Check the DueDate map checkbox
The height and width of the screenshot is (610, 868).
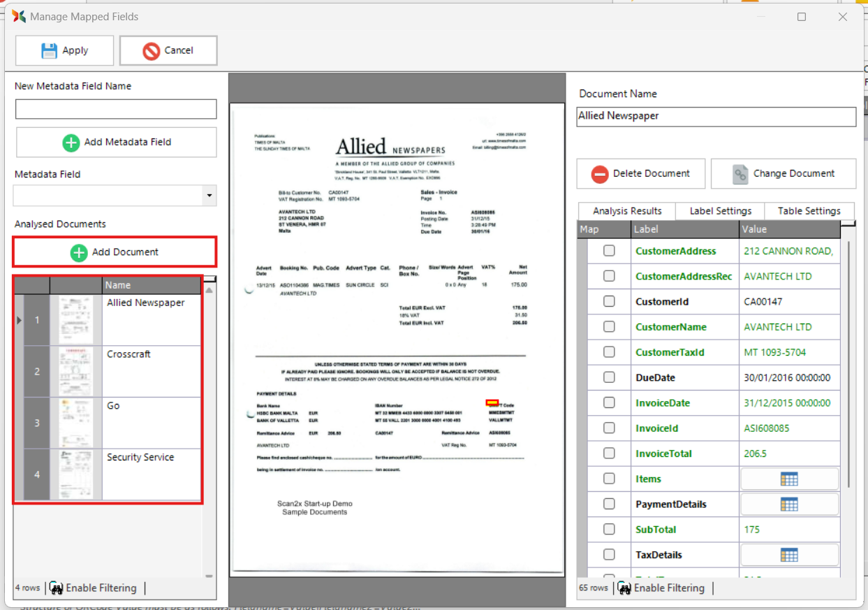pos(609,377)
